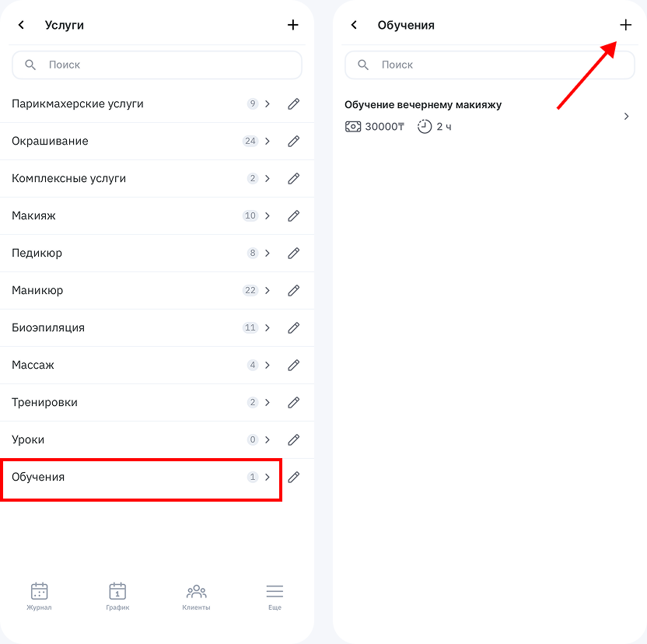647x644 pixels.
Task: Go back from the Обучения screen
Action: pos(355,25)
